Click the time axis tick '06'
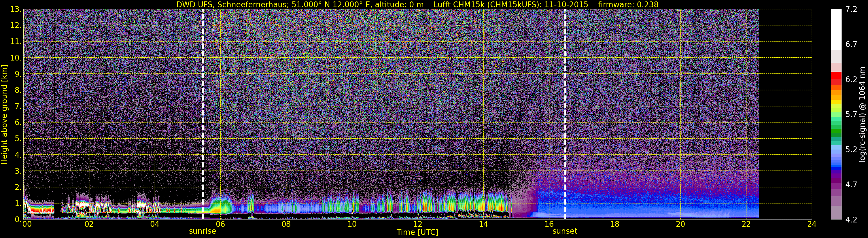This screenshot has height=238, width=868. pos(220,224)
